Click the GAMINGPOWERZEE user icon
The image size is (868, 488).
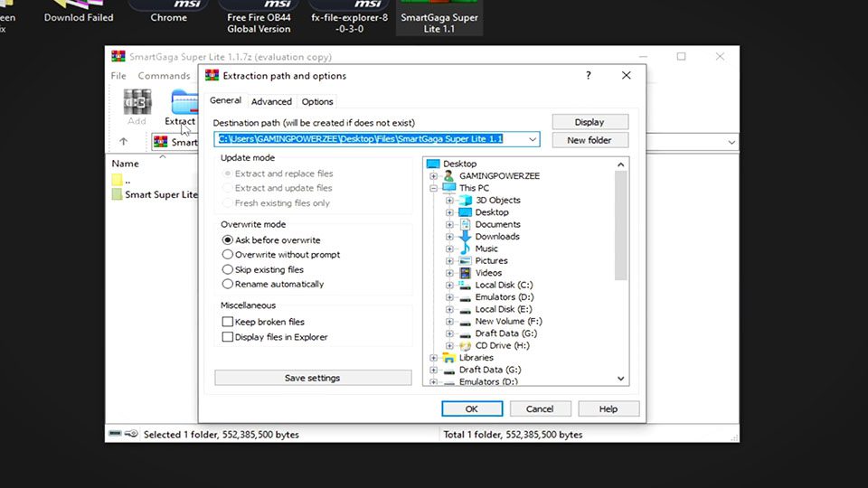[449, 175]
